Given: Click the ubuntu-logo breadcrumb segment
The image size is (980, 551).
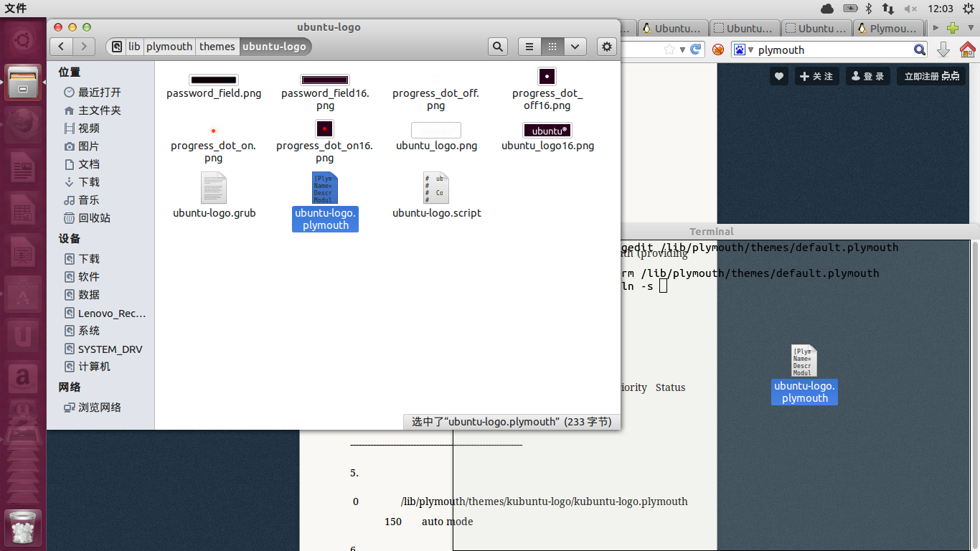Looking at the screenshot, I should coord(275,47).
